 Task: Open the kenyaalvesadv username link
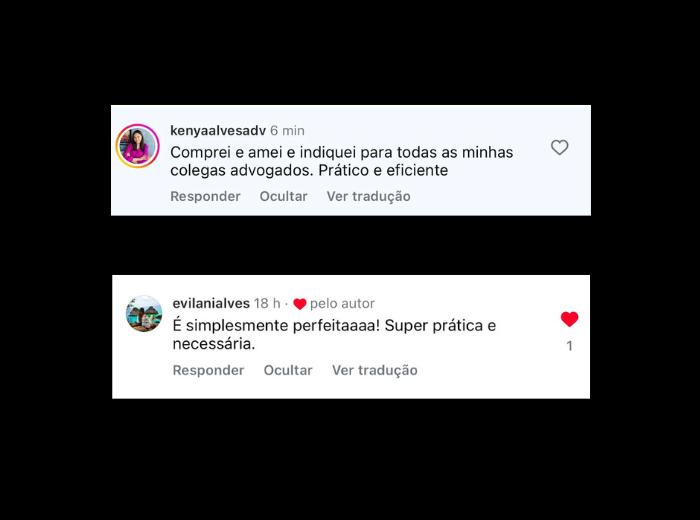click(x=218, y=131)
